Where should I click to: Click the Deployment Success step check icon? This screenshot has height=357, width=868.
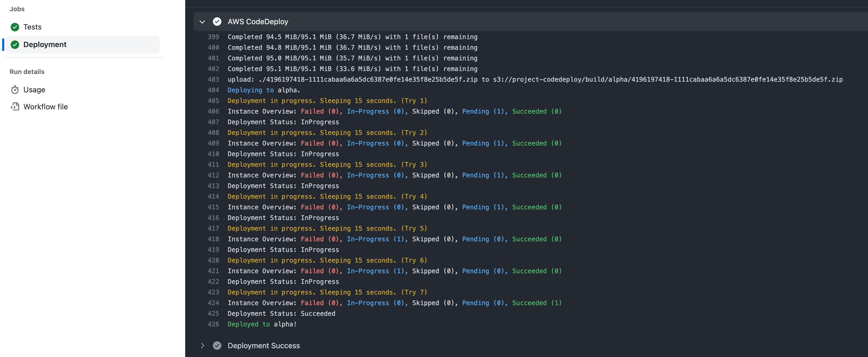(217, 346)
